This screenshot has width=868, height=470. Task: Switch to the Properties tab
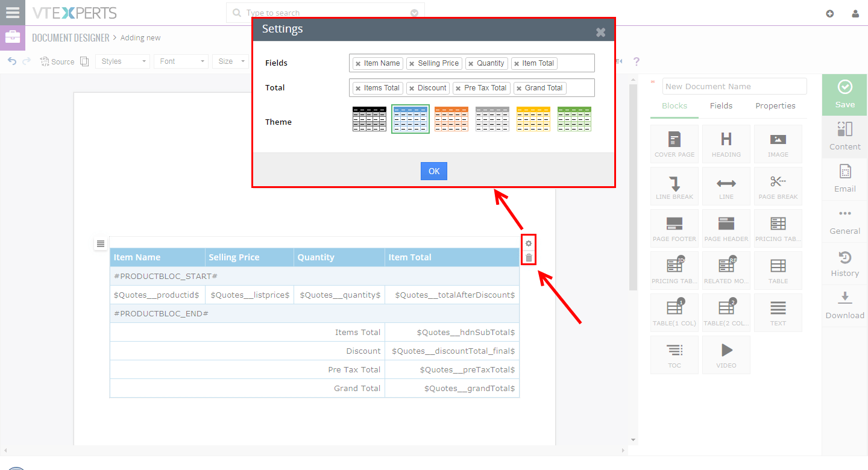pos(775,105)
